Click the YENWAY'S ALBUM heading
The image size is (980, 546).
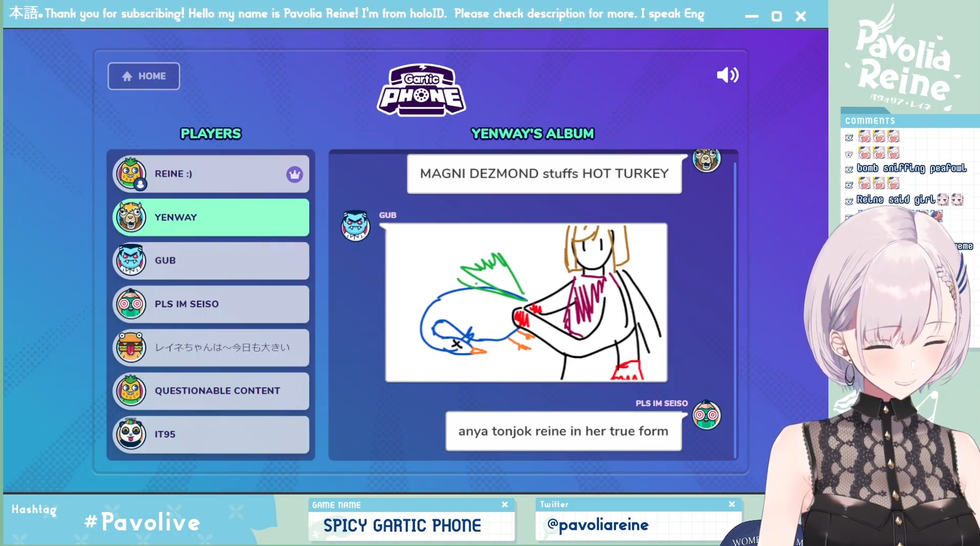[533, 134]
